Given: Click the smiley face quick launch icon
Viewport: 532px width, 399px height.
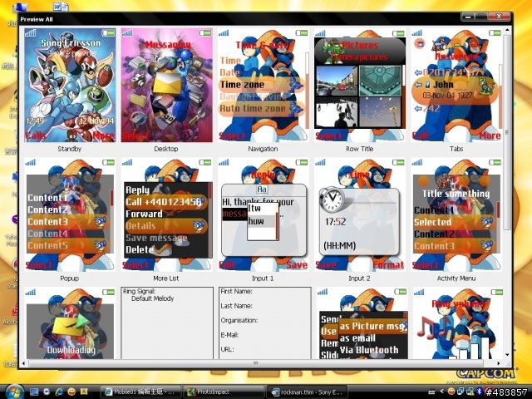Looking at the screenshot, I should pos(71,392).
